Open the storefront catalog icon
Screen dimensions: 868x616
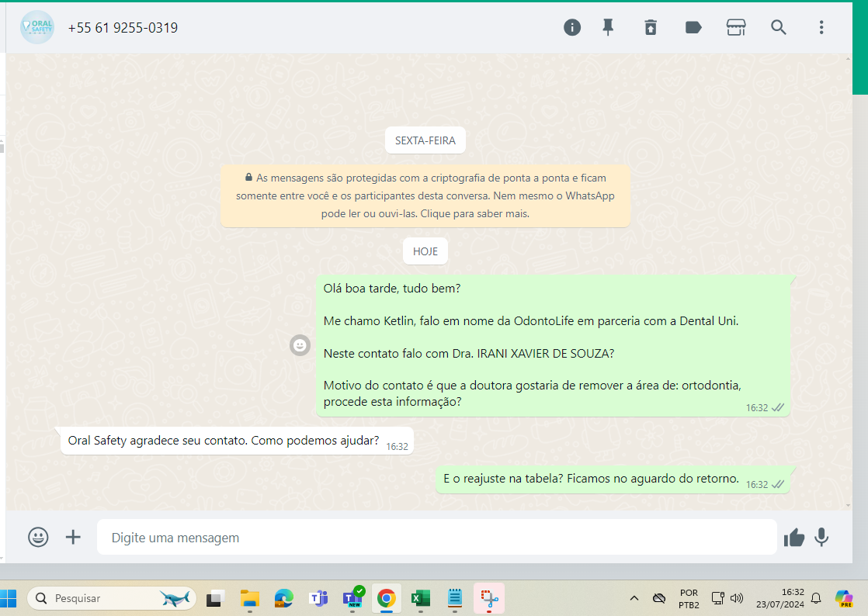736,27
